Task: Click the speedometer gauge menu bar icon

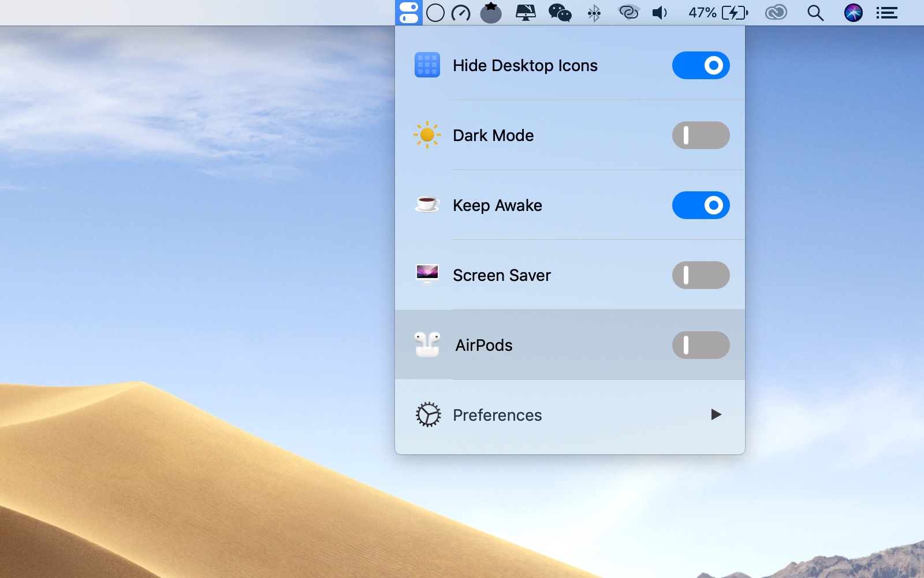Action: pos(461,13)
